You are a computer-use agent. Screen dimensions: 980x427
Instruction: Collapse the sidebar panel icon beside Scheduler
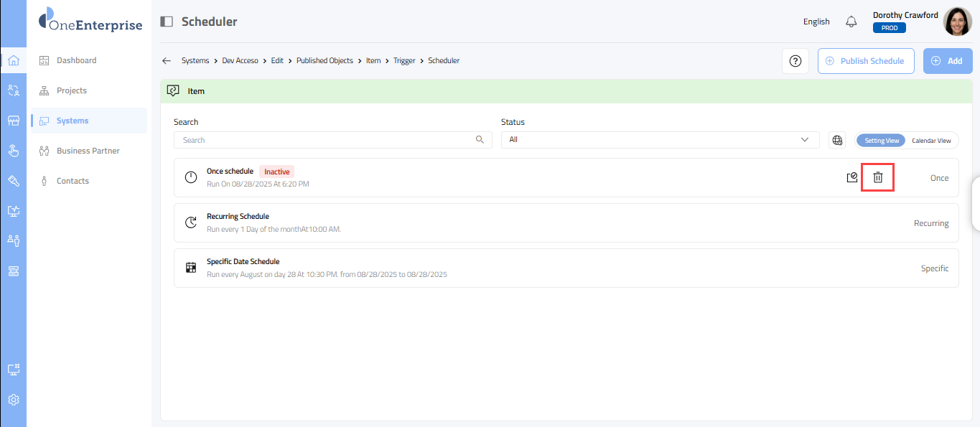coord(167,22)
